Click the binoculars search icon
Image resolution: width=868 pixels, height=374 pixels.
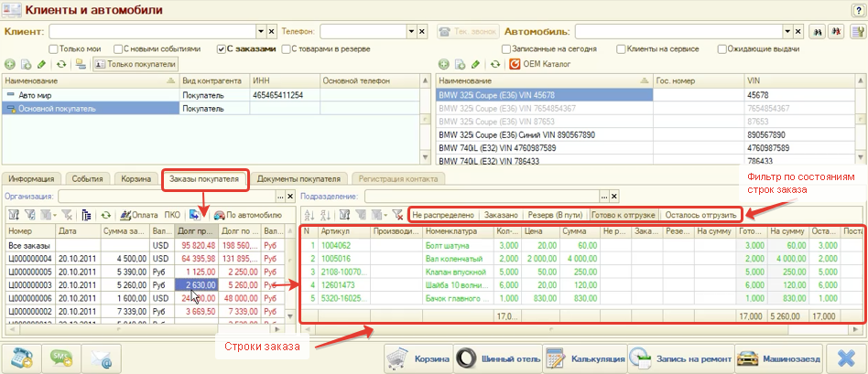pos(816,31)
